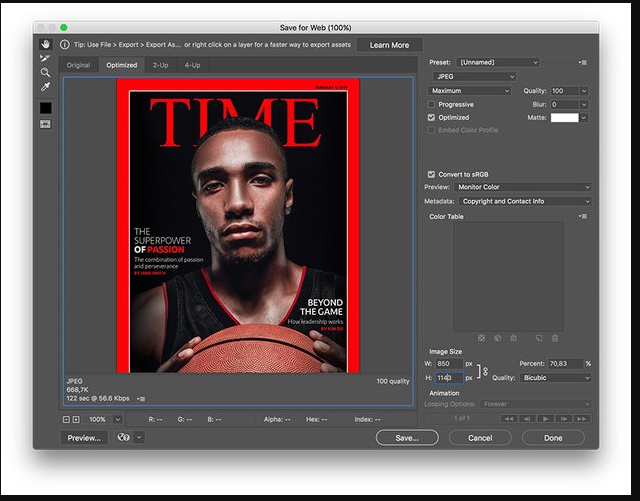Click the lock color icon

513,338
